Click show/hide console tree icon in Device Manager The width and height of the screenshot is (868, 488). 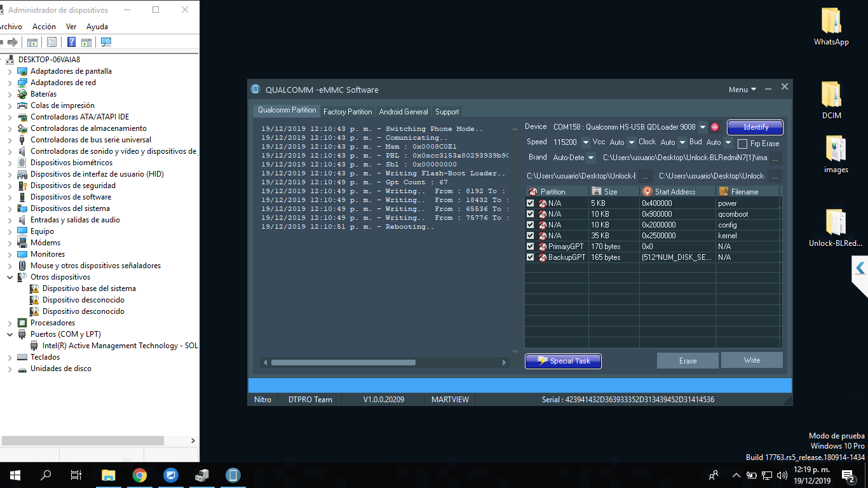(x=32, y=43)
